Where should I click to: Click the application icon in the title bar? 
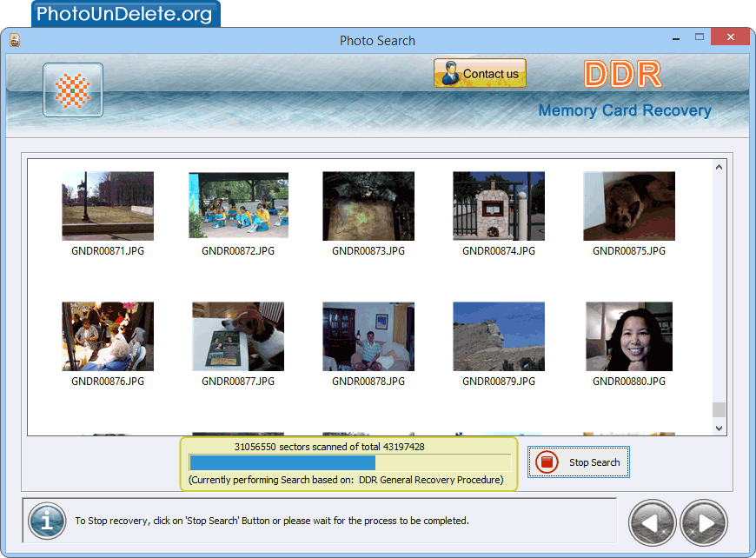point(13,40)
